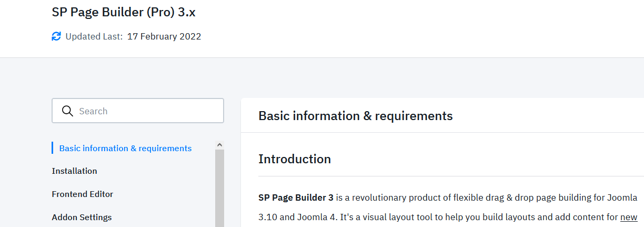Go to the Installation sidebar section
The height and width of the screenshot is (227, 644).
[x=74, y=171]
